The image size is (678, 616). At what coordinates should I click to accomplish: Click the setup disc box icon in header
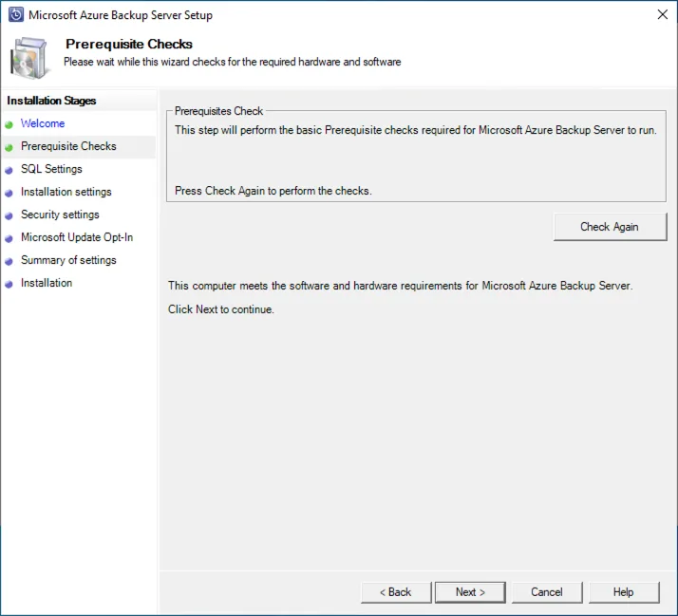31,58
